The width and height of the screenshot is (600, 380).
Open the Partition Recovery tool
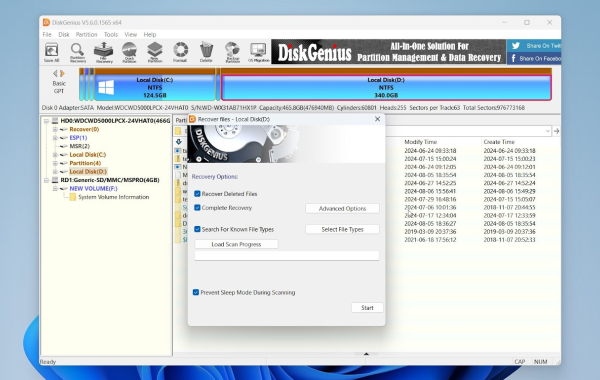pos(78,52)
